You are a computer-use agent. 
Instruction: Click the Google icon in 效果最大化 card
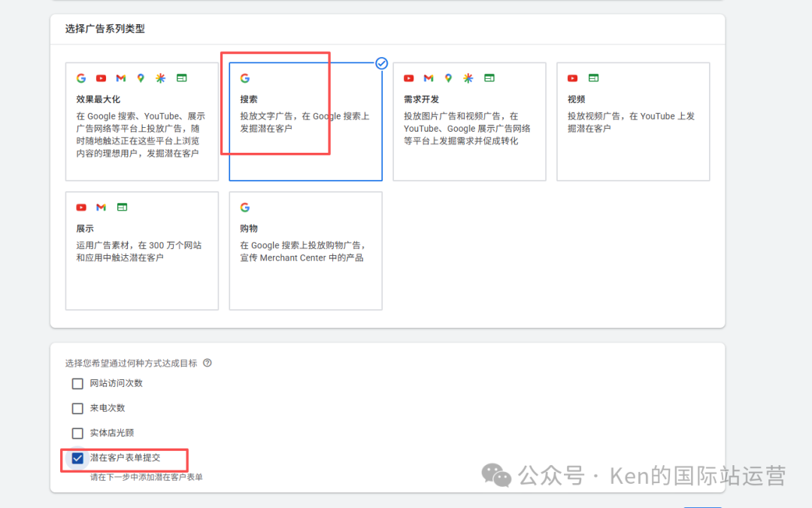tap(81, 78)
